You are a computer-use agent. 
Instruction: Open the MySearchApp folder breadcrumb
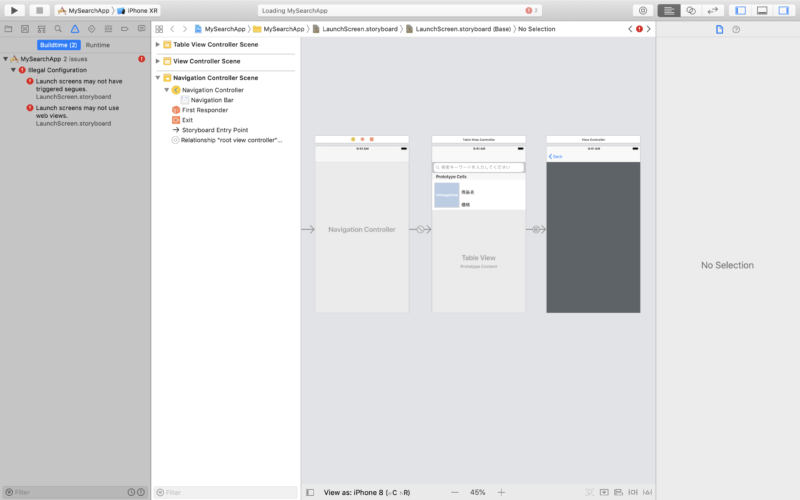279,29
